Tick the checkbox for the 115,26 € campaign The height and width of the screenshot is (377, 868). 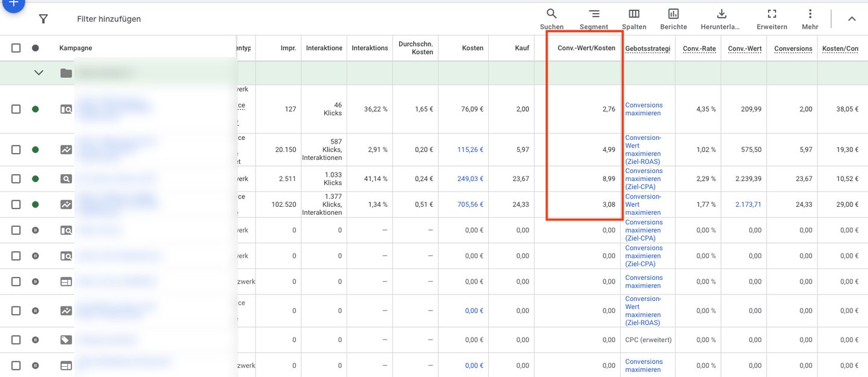[x=16, y=150]
